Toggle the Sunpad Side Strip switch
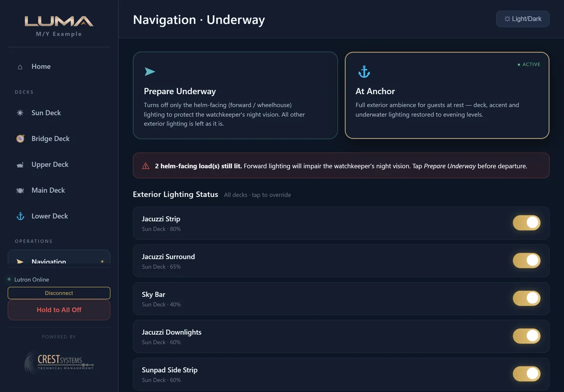 coord(526,374)
